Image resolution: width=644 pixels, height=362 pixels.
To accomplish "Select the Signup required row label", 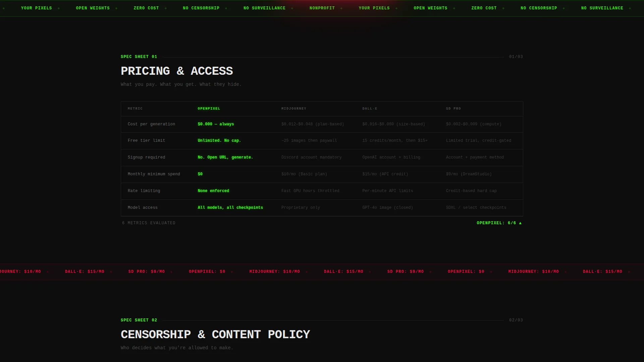I will (146, 157).
